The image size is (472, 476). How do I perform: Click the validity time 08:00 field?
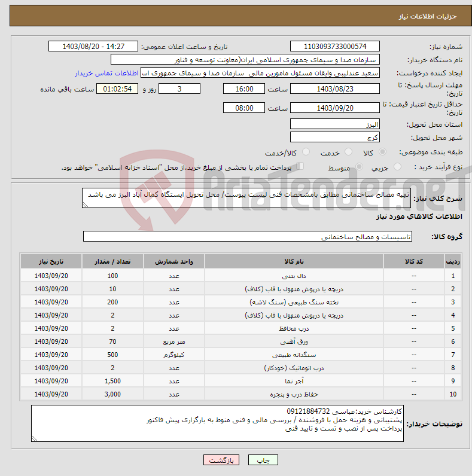[244, 108]
